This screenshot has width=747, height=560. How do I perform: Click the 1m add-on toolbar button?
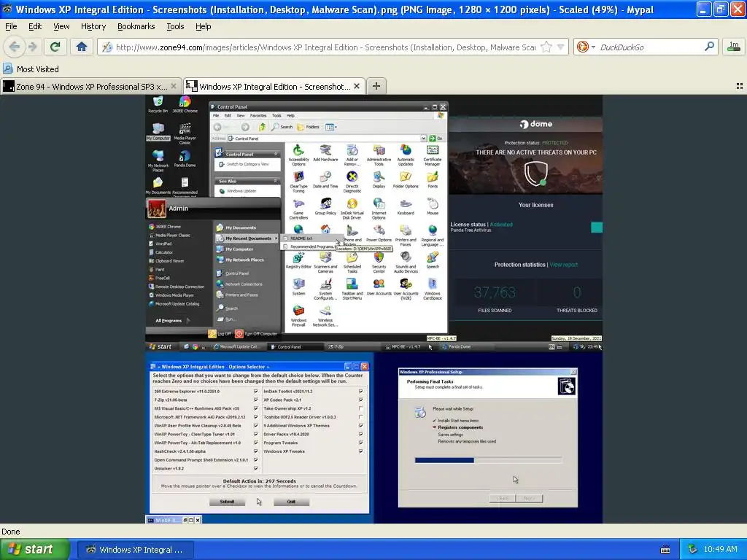(734, 47)
